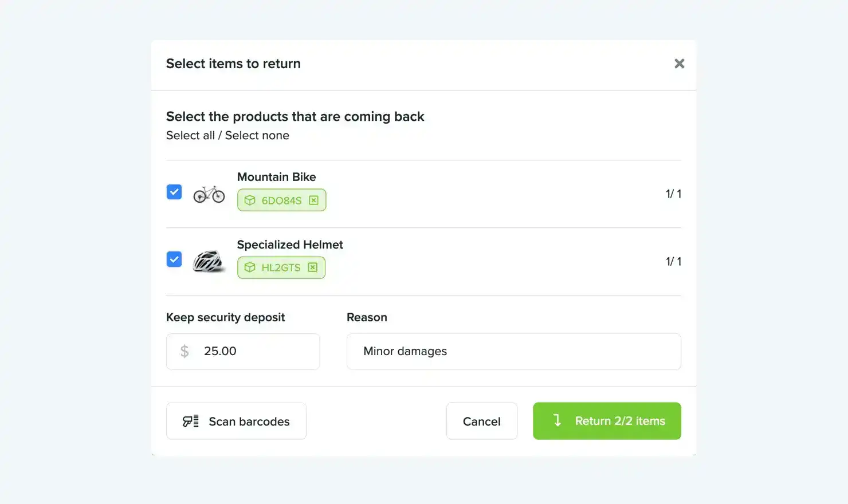Viewport: 848px width, 504px height.
Task: Uncheck the Specialized Helmet item
Action: click(x=174, y=259)
